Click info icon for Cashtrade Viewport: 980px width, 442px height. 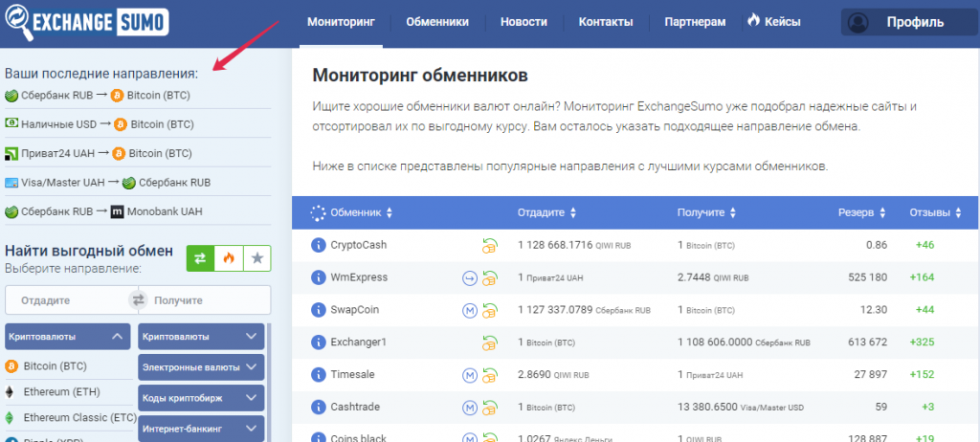319,407
